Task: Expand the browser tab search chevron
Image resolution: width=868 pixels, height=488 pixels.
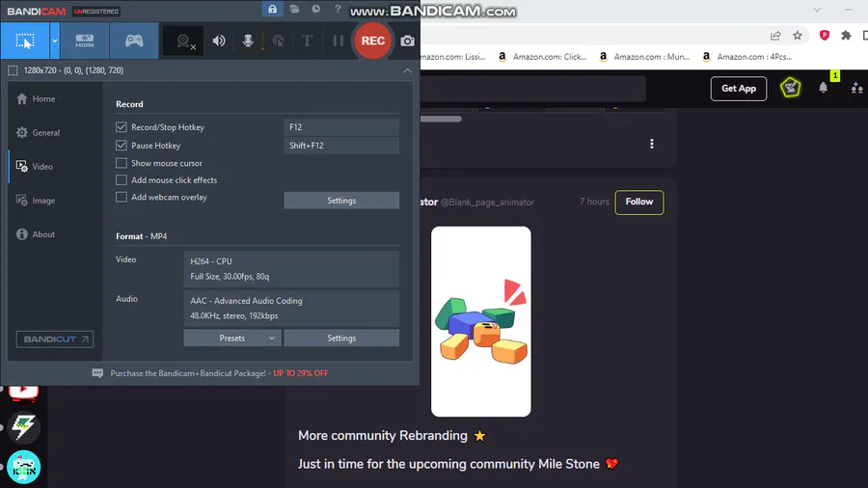Action: pyautogui.click(x=817, y=10)
